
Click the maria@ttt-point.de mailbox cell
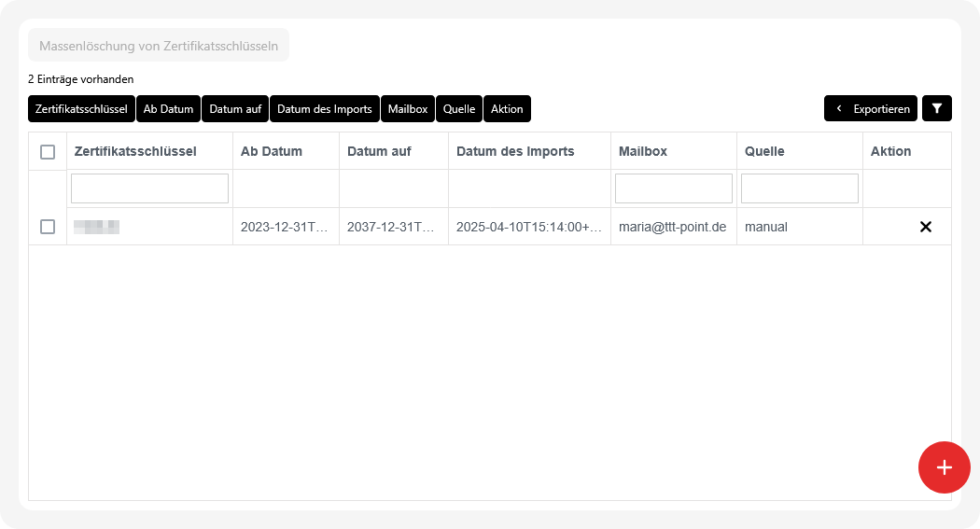672,227
